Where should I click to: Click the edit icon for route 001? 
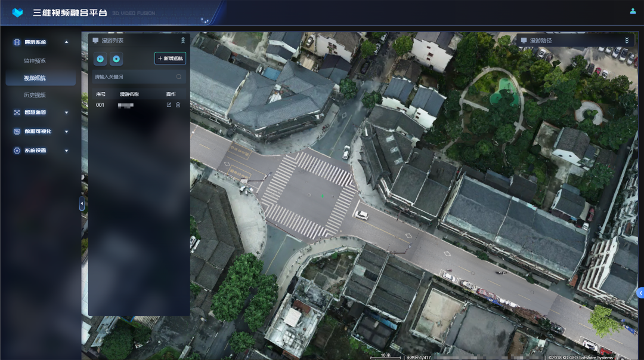pos(169,105)
